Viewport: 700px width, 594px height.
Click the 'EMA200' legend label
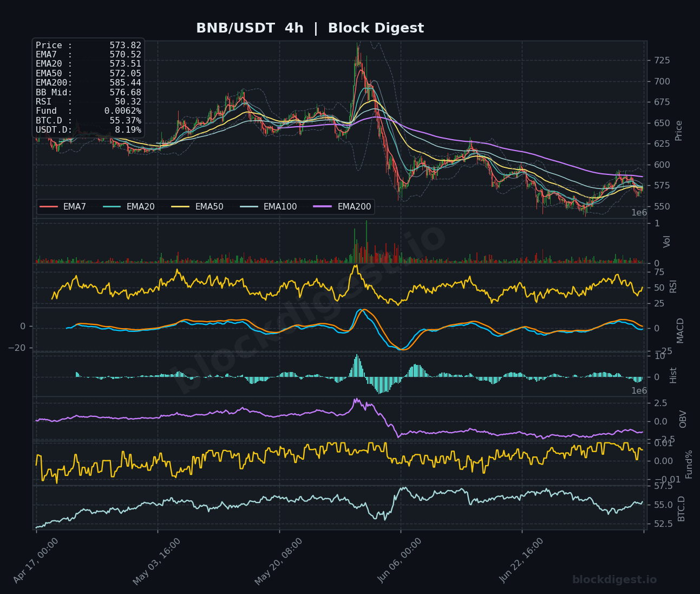click(355, 207)
